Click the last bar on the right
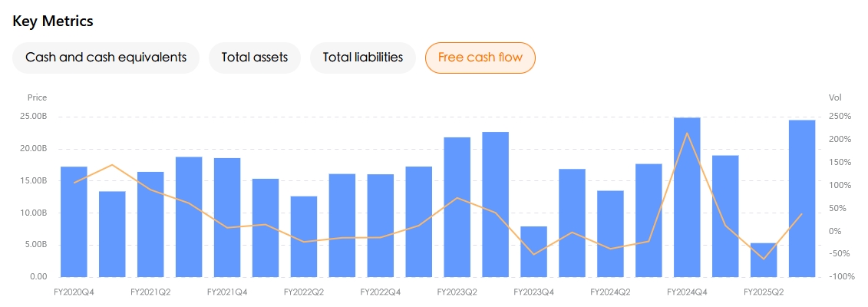Screen dimensions: 868x307 (x=802, y=198)
